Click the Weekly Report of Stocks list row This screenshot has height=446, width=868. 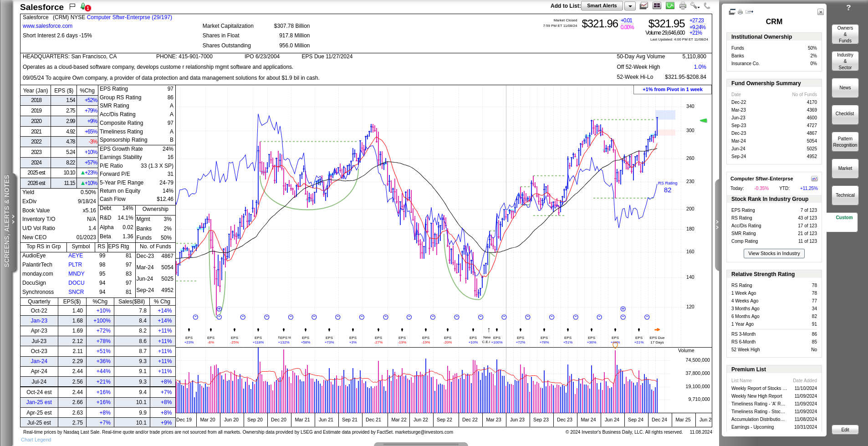pos(774,388)
